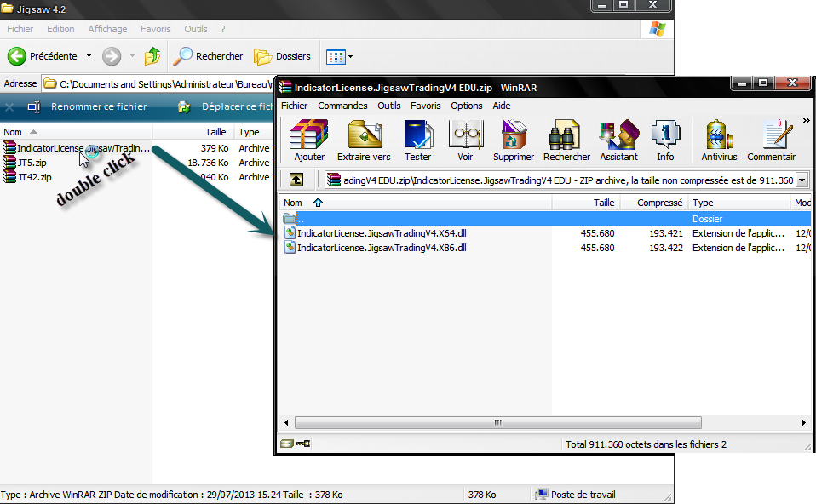This screenshot has height=504, width=816.
Task: Open Favoris menu in Explorer window
Action: (x=155, y=29)
